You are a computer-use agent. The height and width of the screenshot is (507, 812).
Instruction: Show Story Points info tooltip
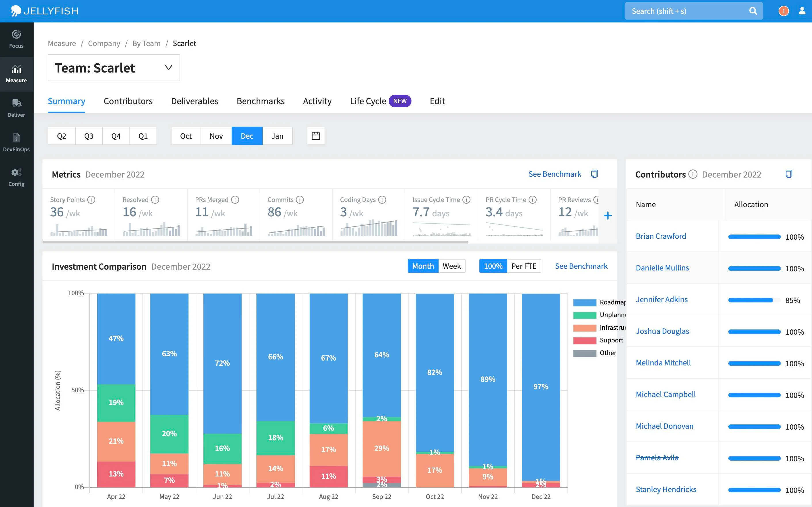[91, 200]
